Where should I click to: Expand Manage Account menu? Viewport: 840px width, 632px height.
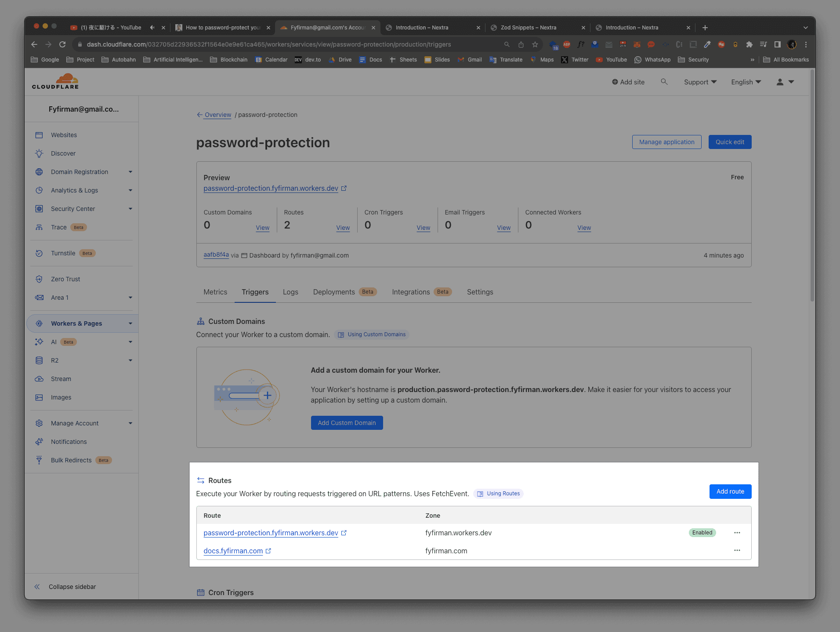coord(130,423)
